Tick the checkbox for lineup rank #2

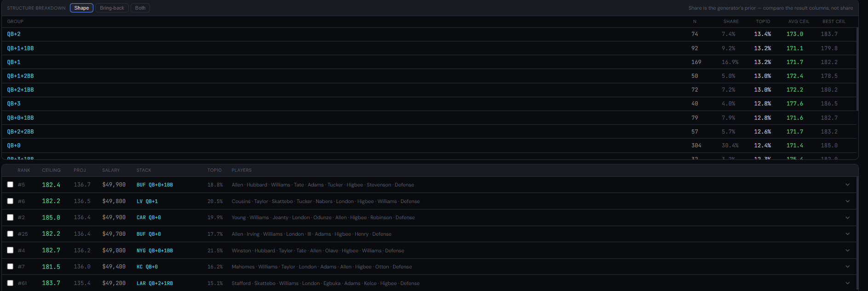pos(10,217)
